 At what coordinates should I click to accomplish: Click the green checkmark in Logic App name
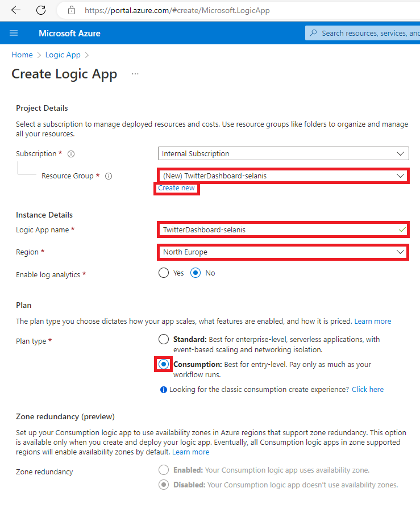tap(402, 230)
